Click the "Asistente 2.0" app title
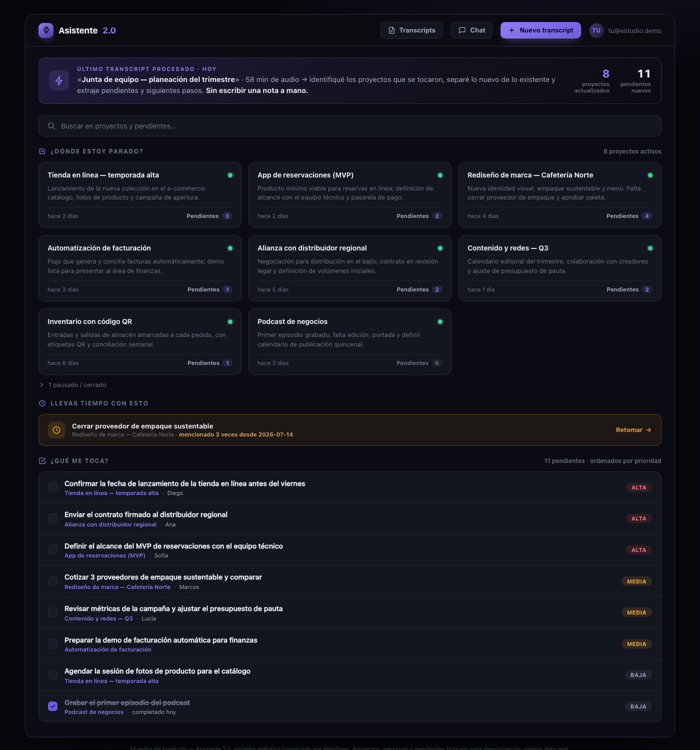The width and height of the screenshot is (700, 750). point(87,30)
